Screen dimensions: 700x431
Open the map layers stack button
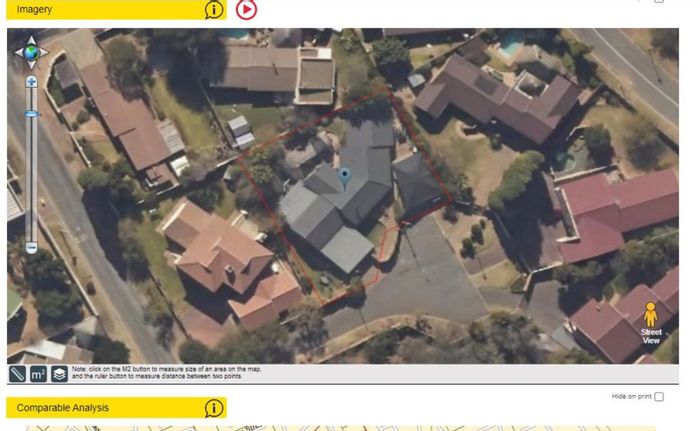pyautogui.click(x=59, y=374)
